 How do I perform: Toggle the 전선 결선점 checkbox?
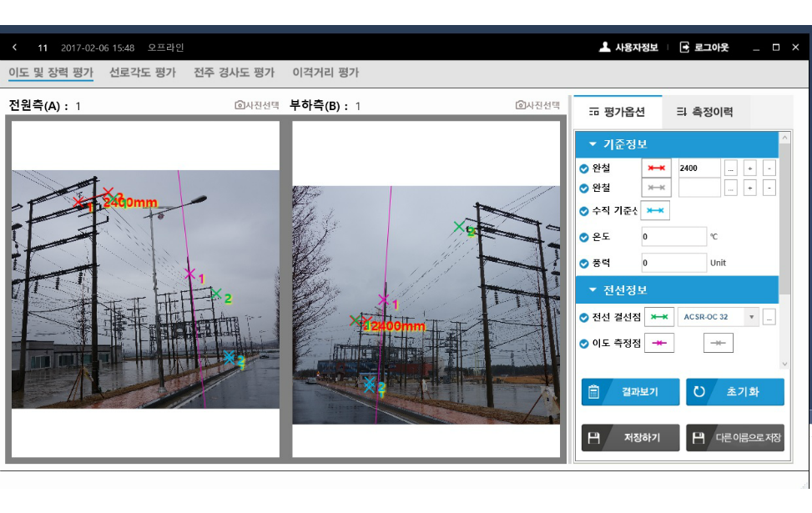[x=583, y=317]
